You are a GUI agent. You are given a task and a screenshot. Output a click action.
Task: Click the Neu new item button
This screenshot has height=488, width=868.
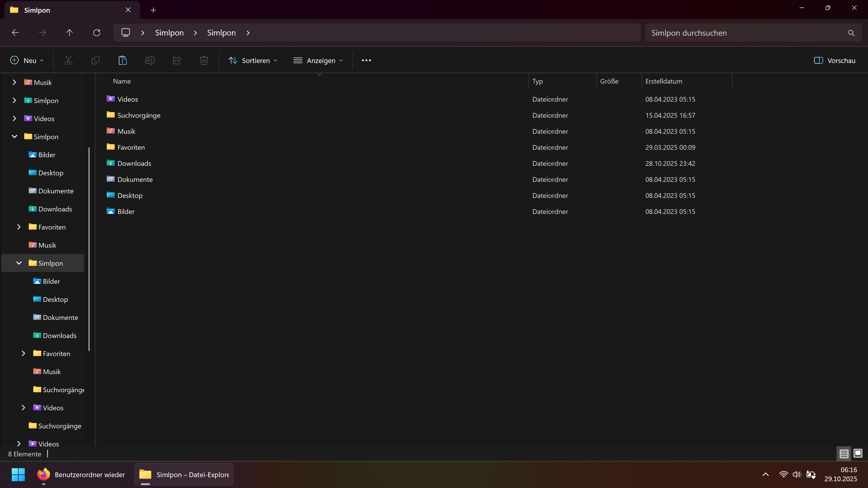point(27,61)
